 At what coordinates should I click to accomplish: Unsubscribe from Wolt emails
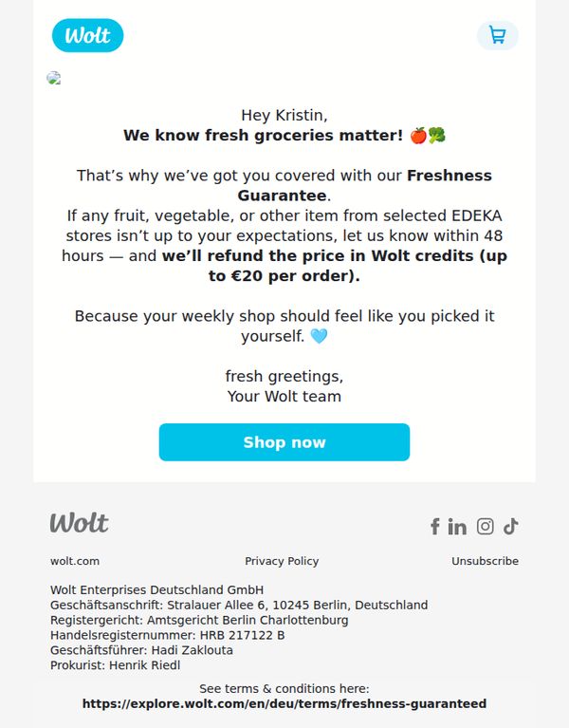tap(485, 561)
